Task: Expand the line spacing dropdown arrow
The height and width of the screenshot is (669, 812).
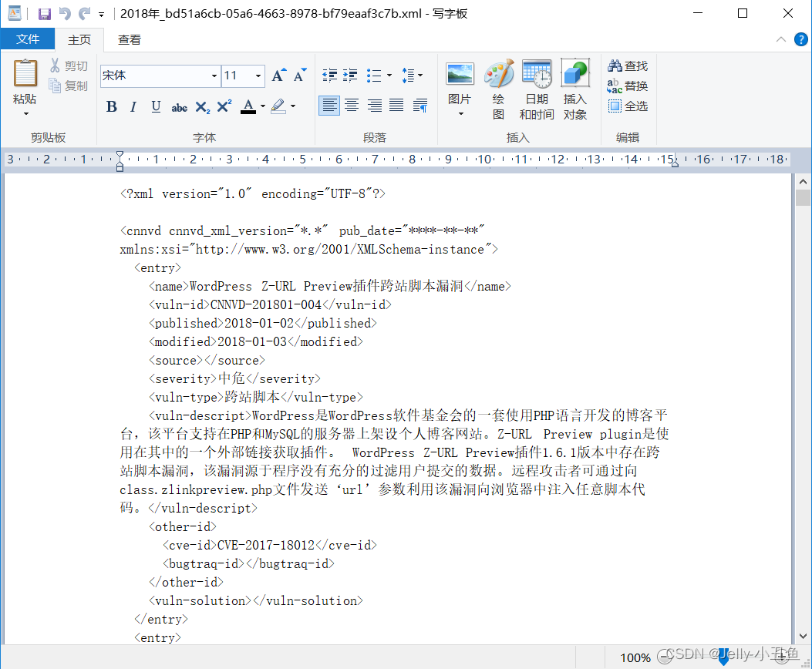Action: (x=420, y=76)
